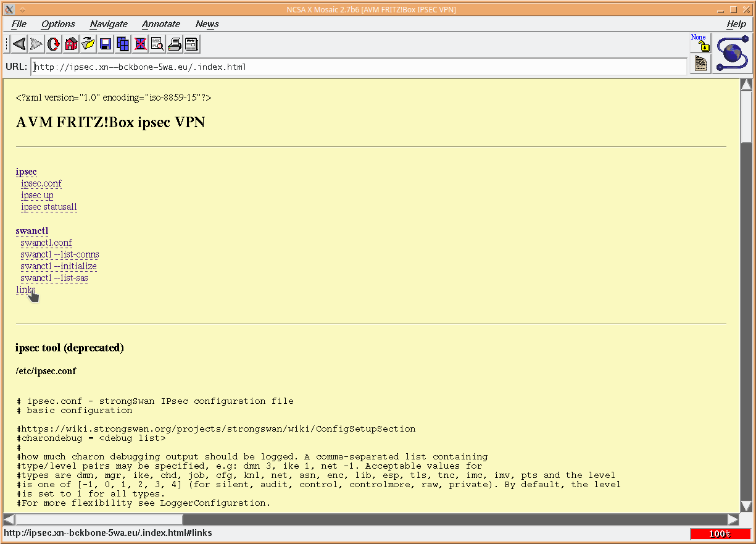Open the Annotate menu

(x=161, y=24)
